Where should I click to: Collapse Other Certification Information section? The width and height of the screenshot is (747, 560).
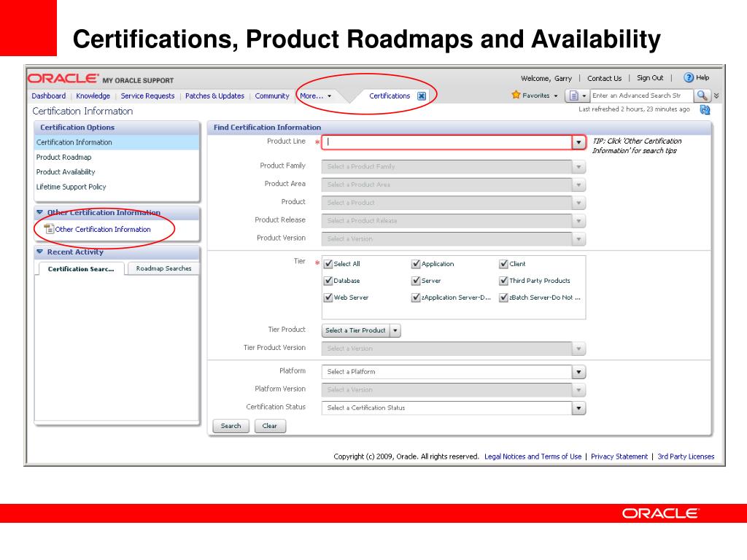40,212
